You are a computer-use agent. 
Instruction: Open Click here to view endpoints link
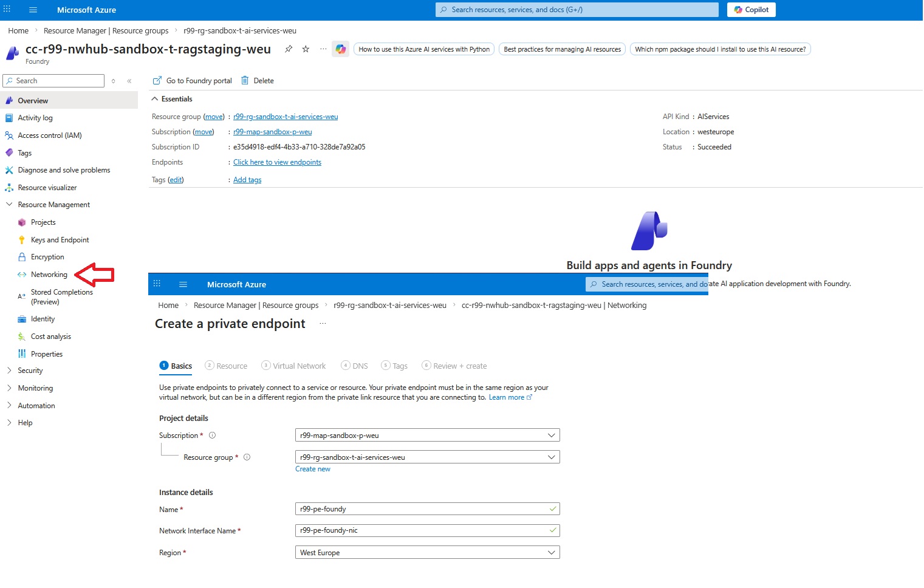coord(277,162)
